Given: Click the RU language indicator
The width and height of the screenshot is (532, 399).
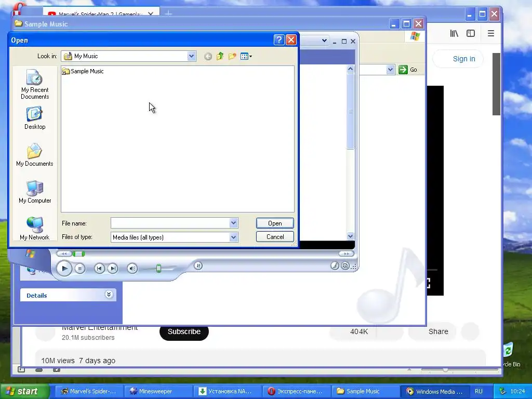Looking at the screenshot, I should click(478, 391).
